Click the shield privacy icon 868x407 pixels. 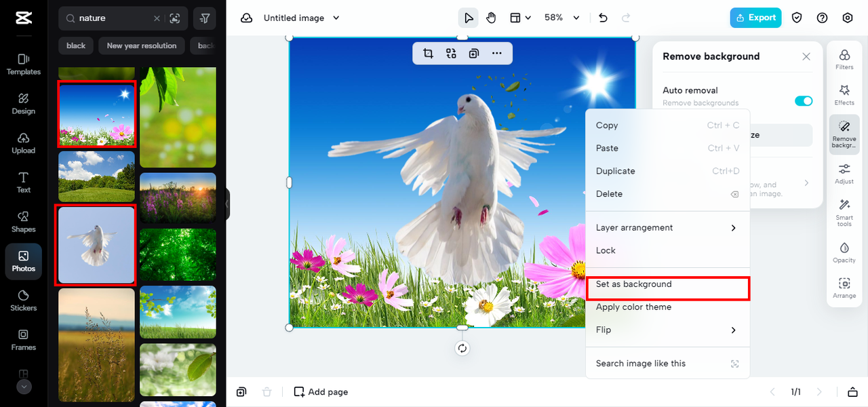click(x=797, y=18)
